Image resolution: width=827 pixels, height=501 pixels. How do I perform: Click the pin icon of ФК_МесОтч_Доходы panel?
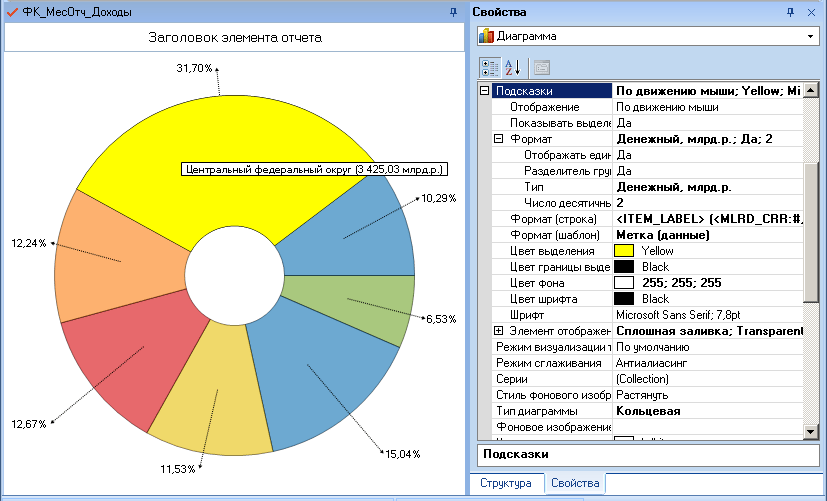(453, 12)
